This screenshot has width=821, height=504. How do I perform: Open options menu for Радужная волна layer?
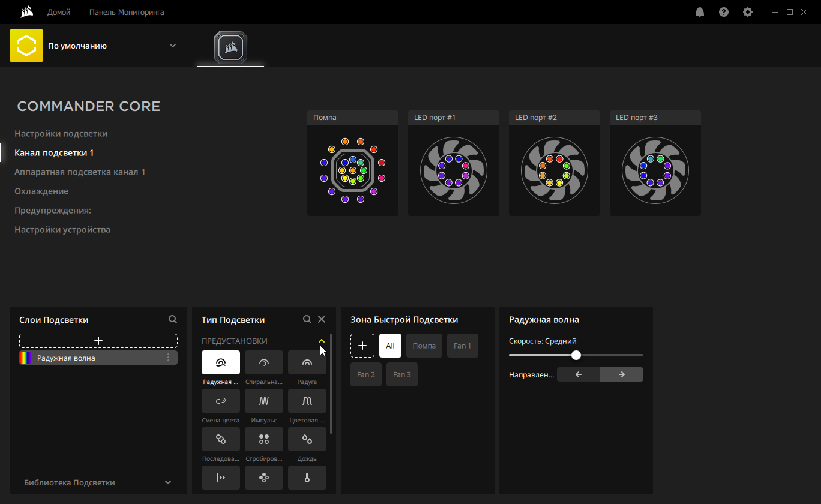(x=168, y=358)
